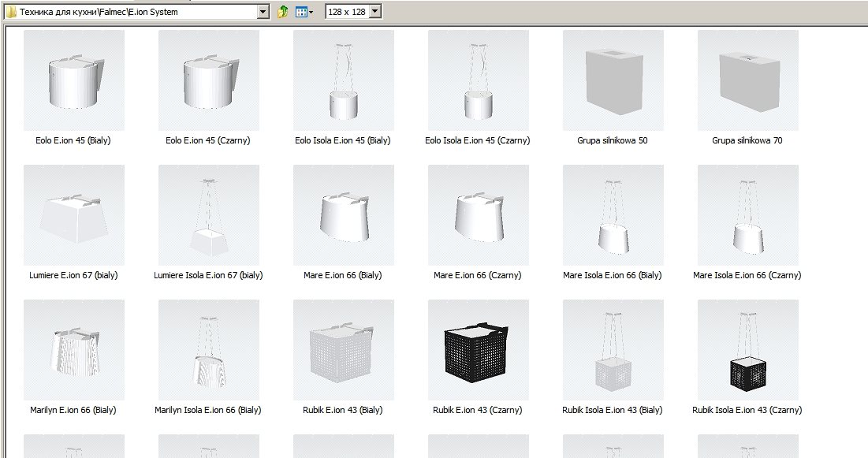
Task: Select the Marilyn Isola E.ion 66 (Bialy) thumbnail
Action: [x=209, y=350]
